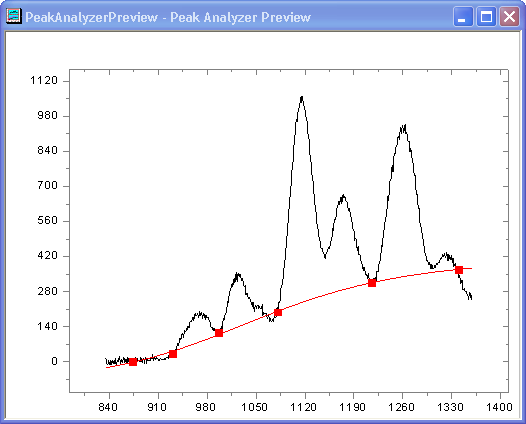The width and height of the screenshot is (526, 424).
Task: Select the first baseline anchor point near 875
Action: [133, 362]
